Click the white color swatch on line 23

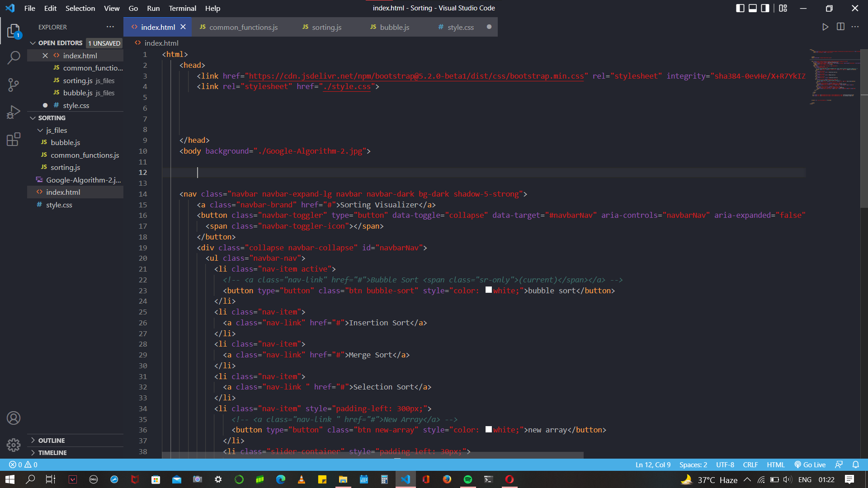point(488,290)
